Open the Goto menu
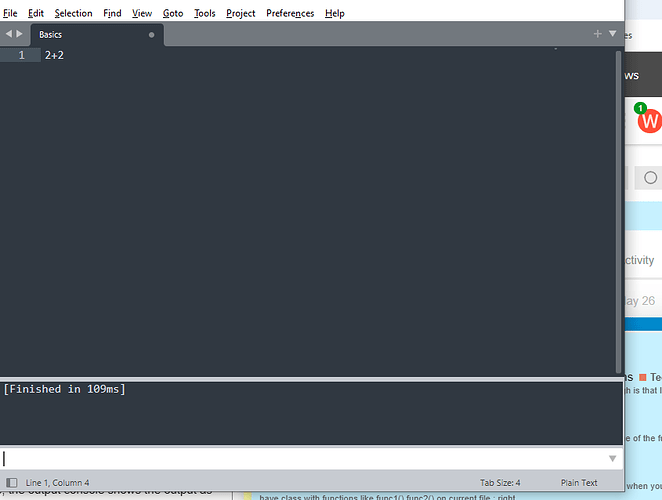The width and height of the screenshot is (662, 500). click(173, 14)
